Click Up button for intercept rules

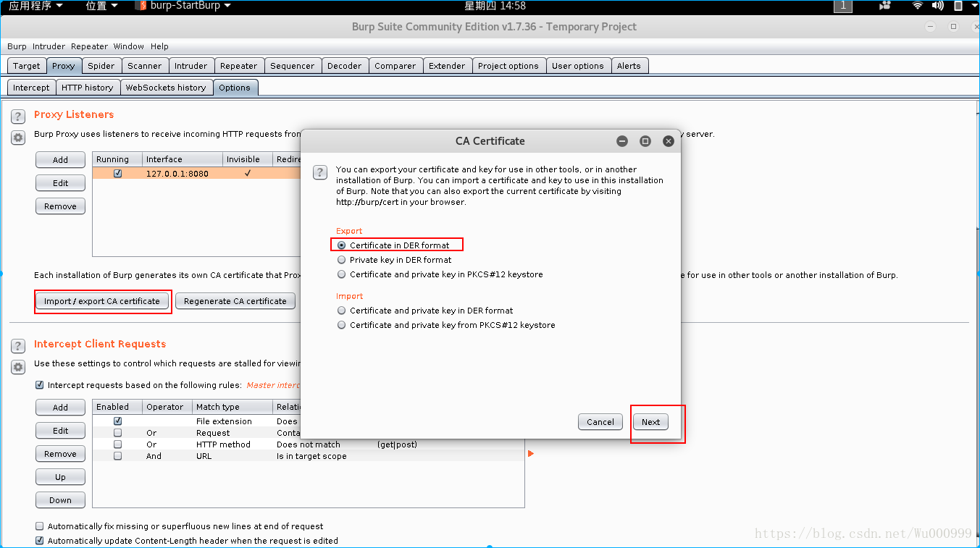click(x=60, y=477)
